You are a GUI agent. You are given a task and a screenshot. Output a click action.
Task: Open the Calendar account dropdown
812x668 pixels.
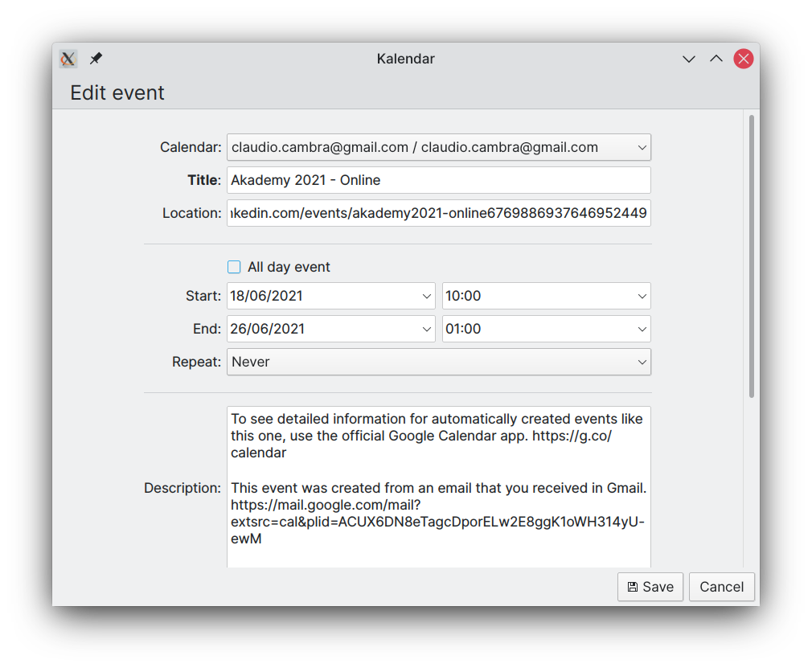pyautogui.click(x=439, y=148)
